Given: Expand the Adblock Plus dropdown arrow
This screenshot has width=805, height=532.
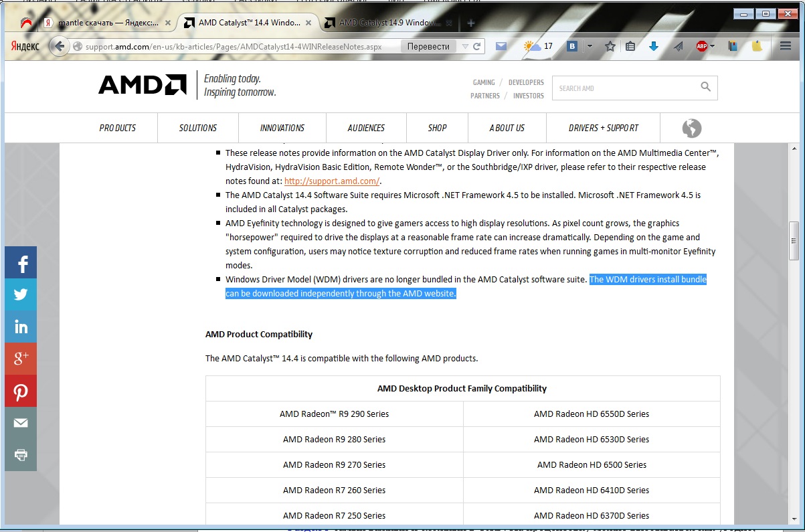Looking at the screenshot, I should pos(712,46).
